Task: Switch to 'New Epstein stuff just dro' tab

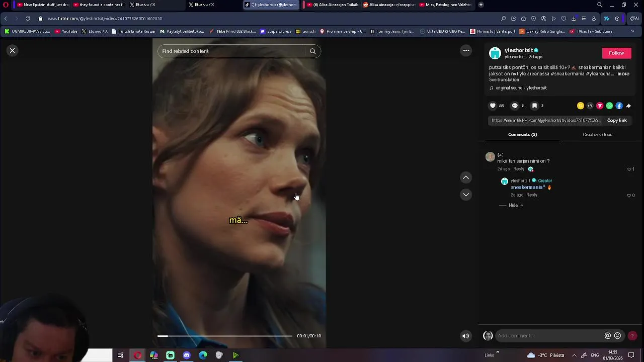Action: [42, 5]
